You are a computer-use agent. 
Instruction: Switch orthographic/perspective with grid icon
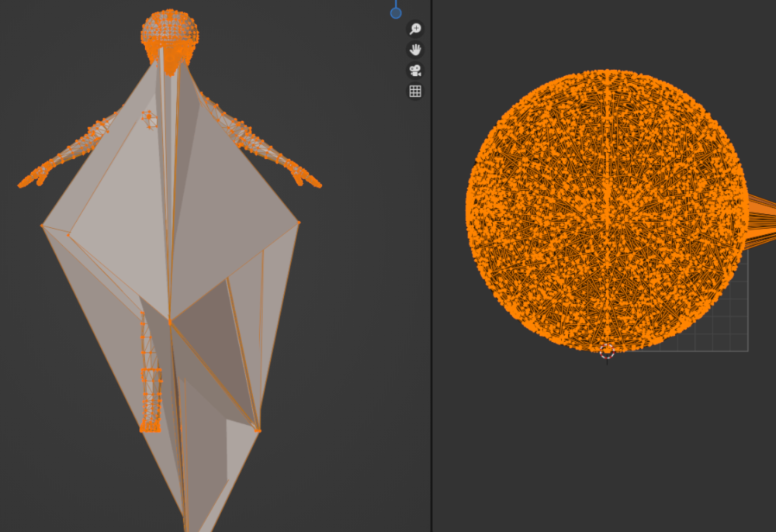(x=415, y=91)
